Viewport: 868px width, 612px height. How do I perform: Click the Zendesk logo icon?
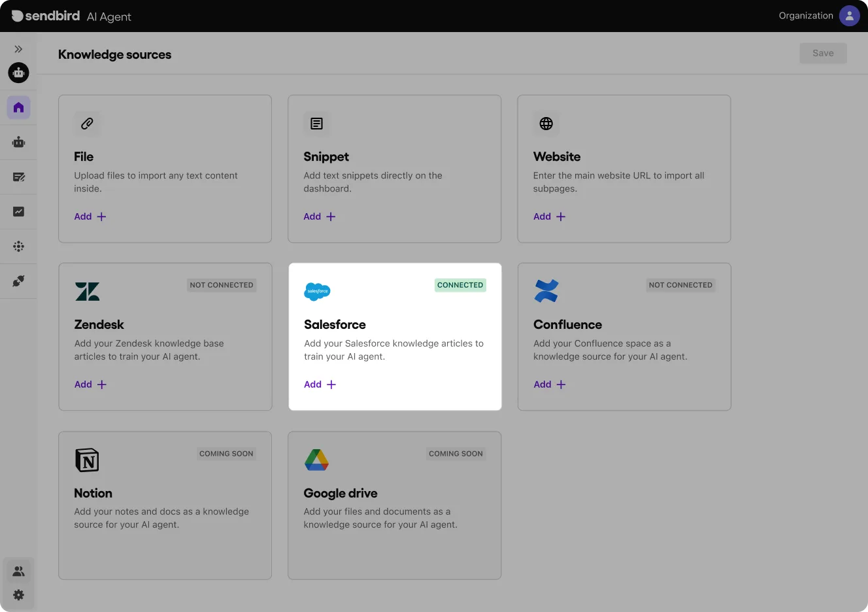point(87,292)
